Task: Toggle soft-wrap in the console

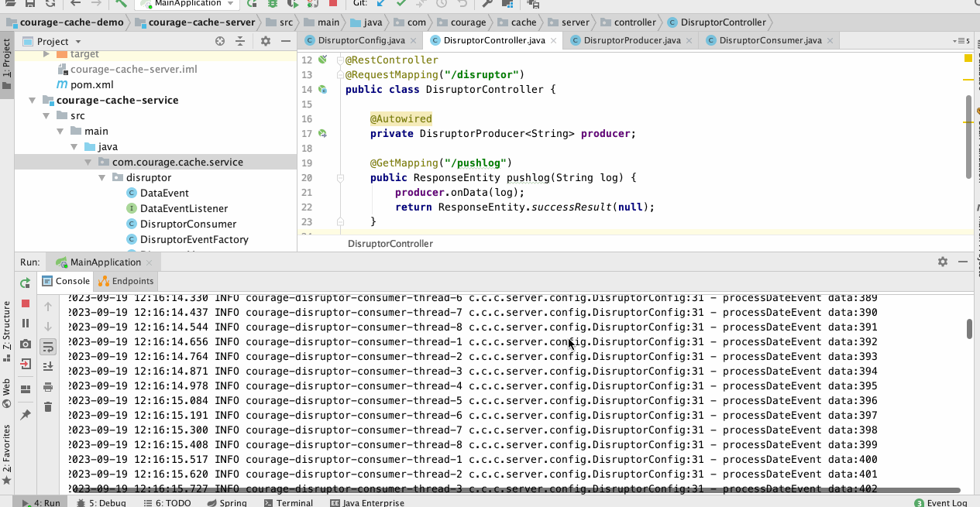Action: coord(48,347)
